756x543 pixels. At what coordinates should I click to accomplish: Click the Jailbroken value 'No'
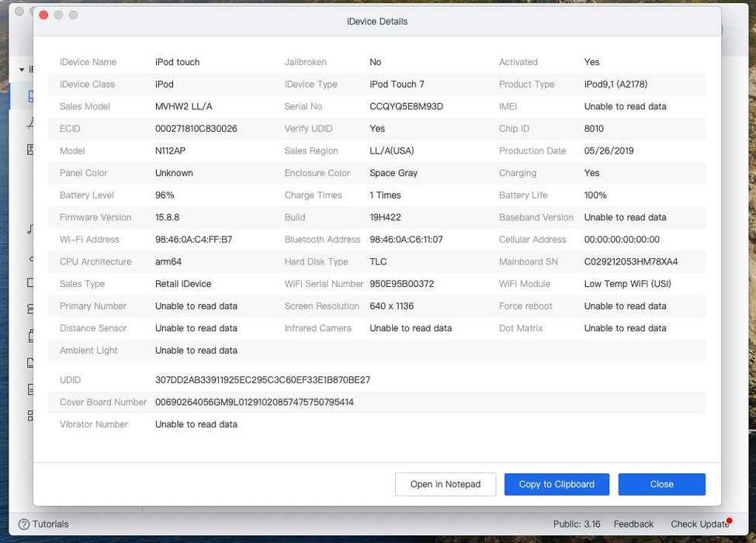pyautogui.click(x=376, y=62)
